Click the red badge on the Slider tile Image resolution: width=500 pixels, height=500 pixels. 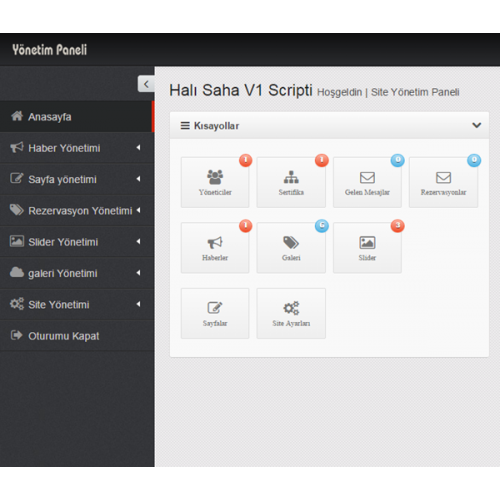398,226
